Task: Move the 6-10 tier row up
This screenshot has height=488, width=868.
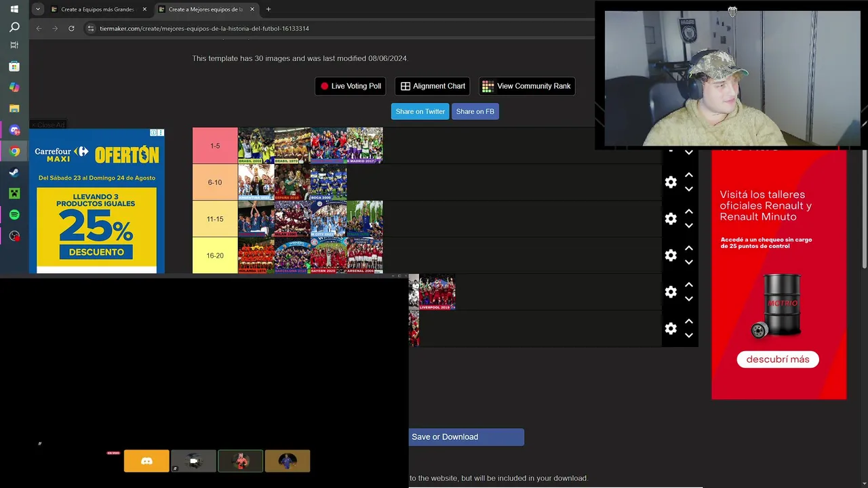Action: [689, 175]
